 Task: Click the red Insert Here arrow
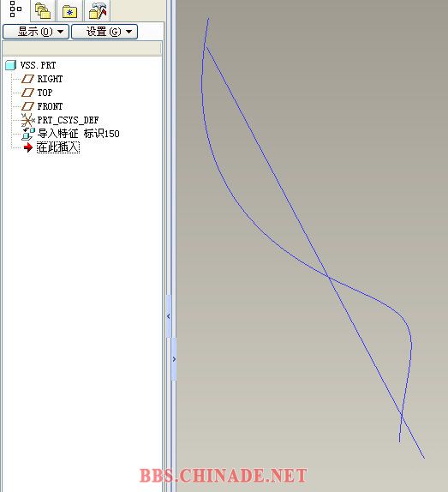[x=28, y=147]
